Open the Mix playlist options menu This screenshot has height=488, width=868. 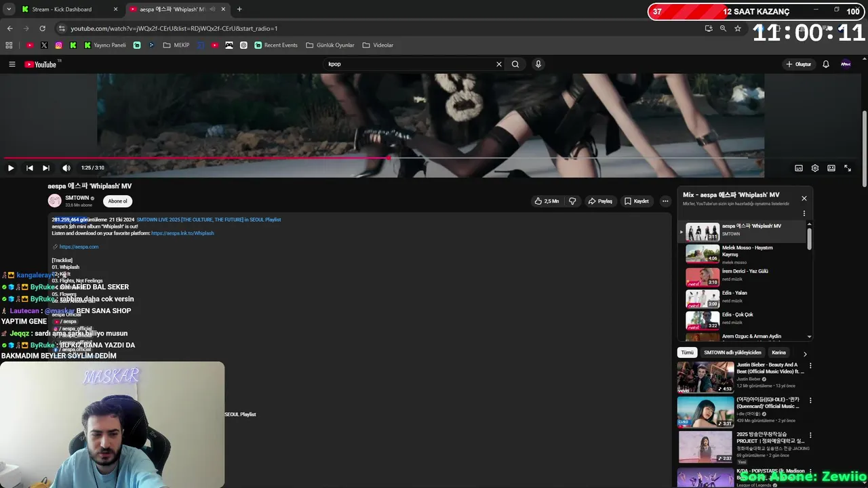804,213
